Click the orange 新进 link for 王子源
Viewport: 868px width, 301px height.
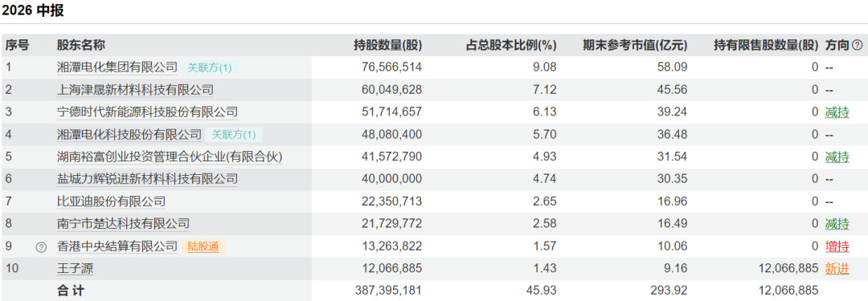pos(837,269)
